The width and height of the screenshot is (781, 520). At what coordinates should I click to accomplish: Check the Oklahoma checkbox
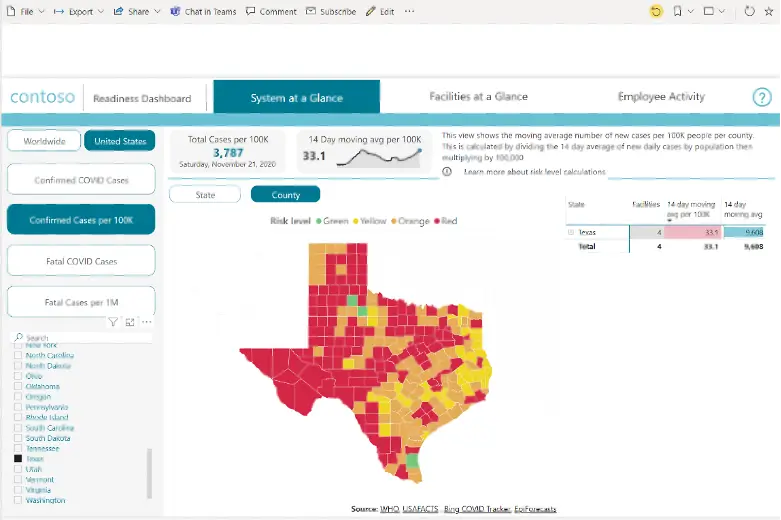(17, 386)
